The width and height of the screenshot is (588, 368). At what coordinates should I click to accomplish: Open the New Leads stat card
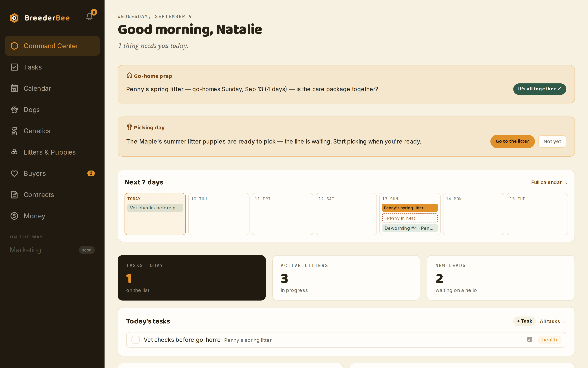tap(501, 278)
